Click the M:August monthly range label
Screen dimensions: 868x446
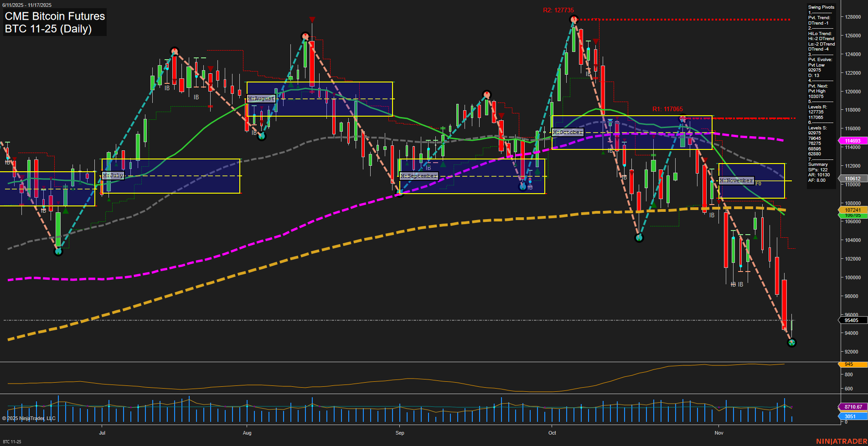pyautogui.click(x=261, y=98)
